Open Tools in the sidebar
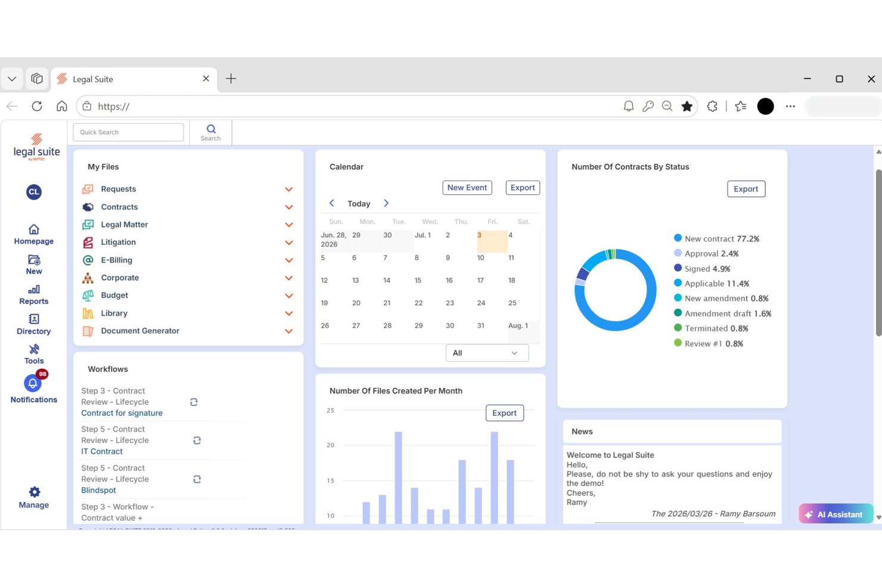 coord(34,349)
